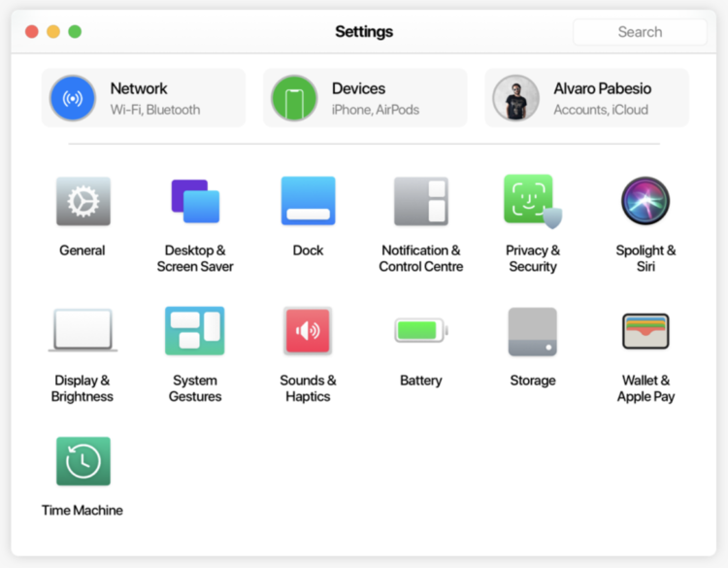Close the Settings window with red button
This screenshot has width=728, height=568.
point(32,32)
